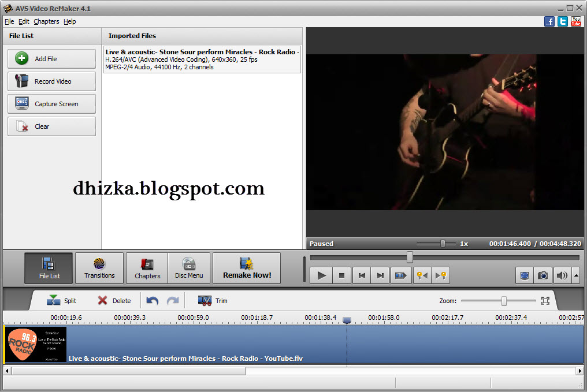Adjust the timeline Zoom slider
The image size is (587, 392).
[504, 301]
